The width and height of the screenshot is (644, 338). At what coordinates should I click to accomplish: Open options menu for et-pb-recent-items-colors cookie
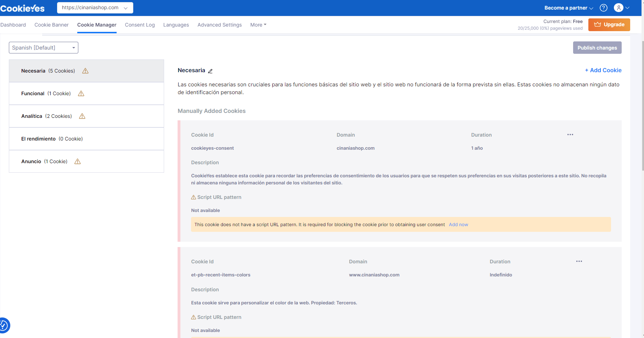(x=579, y=261)
